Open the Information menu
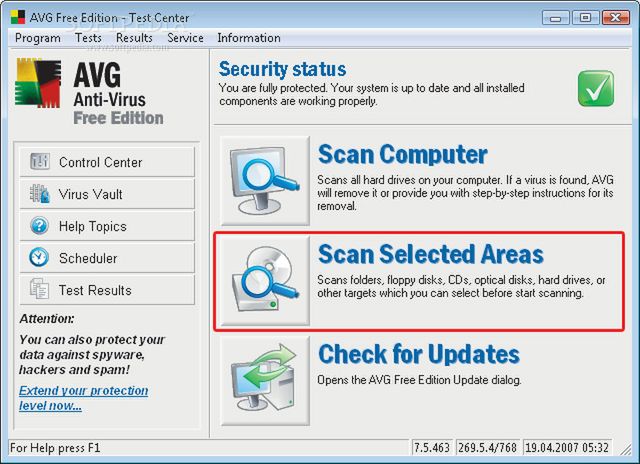This screenshot has width=640, height=464. [249, 38]
